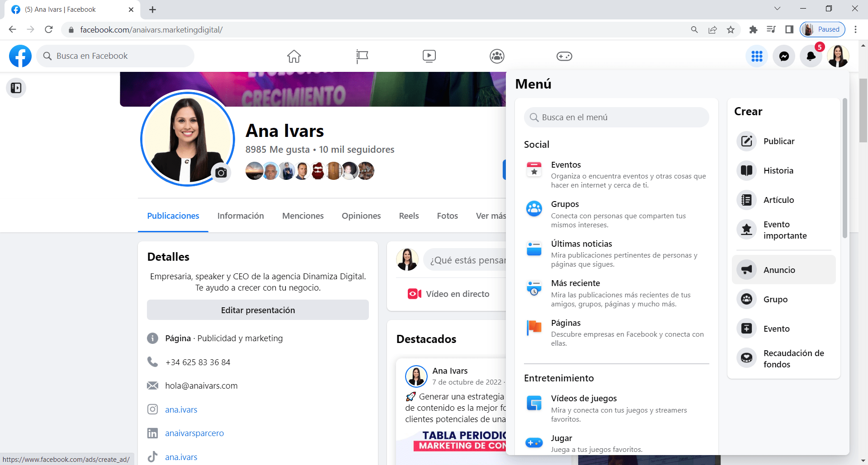Viewport: 868px width, 465px height.
Task: Click the Busca en el menú search field
Action: (x=616, y=117)
